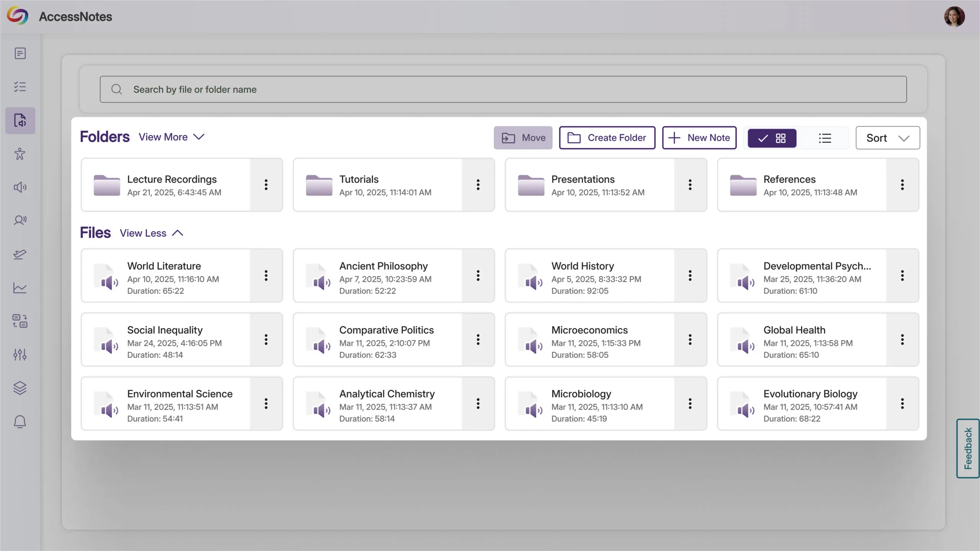Click the New Note button
Viewport: 980px width, 551px height.
click(x=699, y=138)
